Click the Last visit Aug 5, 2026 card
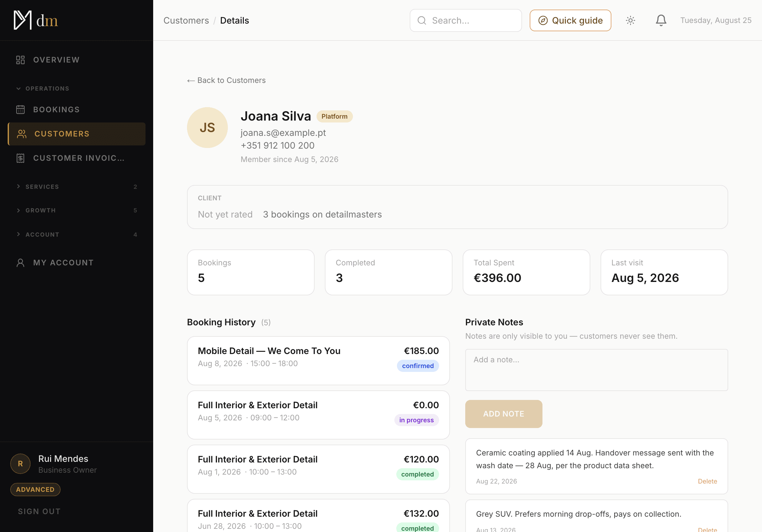762x532 pixels. [664, 272]
